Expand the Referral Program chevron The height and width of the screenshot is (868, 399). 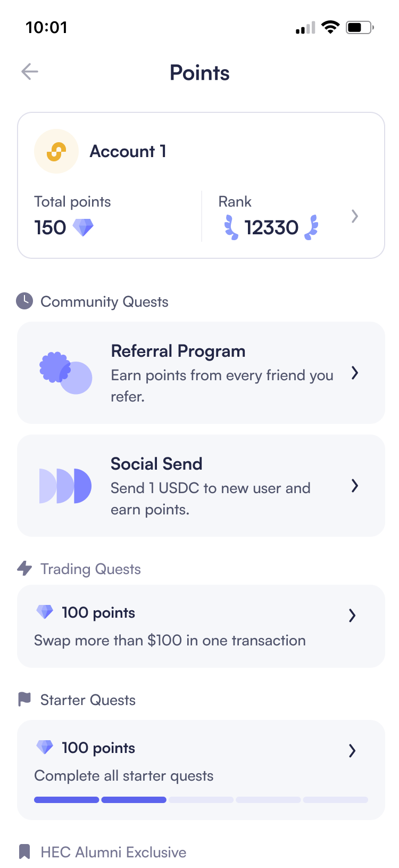coord(355,373)
